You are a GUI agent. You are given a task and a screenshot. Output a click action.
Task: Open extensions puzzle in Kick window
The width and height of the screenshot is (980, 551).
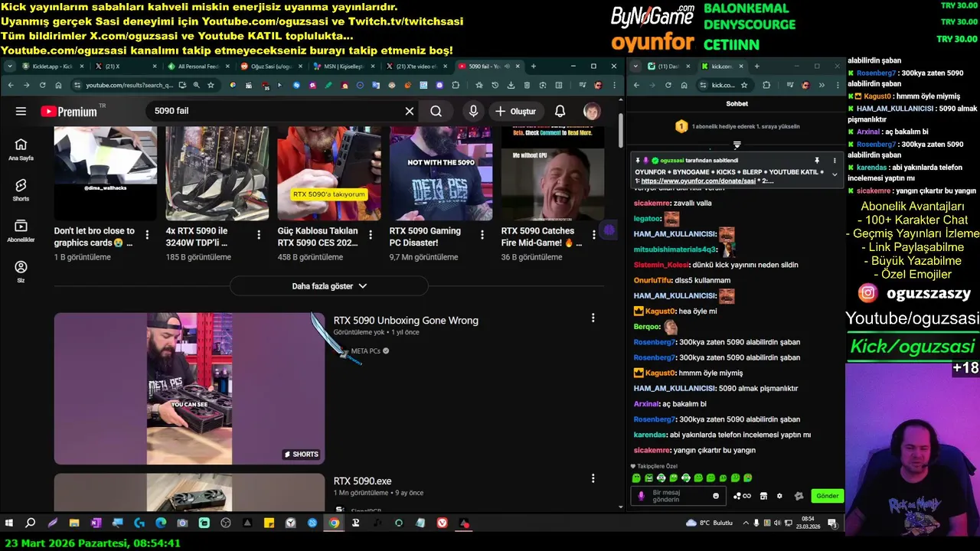point(766,85)
